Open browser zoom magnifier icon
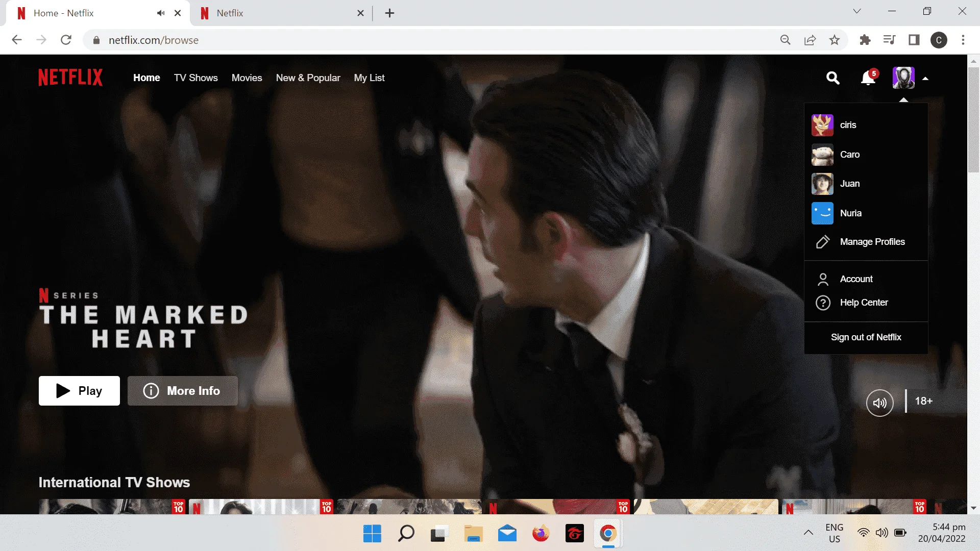This screenshot has height=551, width=980. click(786, 40)
